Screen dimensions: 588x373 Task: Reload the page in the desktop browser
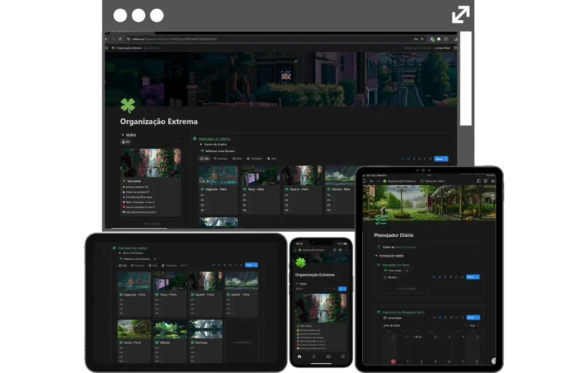pyautogui.click(x=120, y=39)
